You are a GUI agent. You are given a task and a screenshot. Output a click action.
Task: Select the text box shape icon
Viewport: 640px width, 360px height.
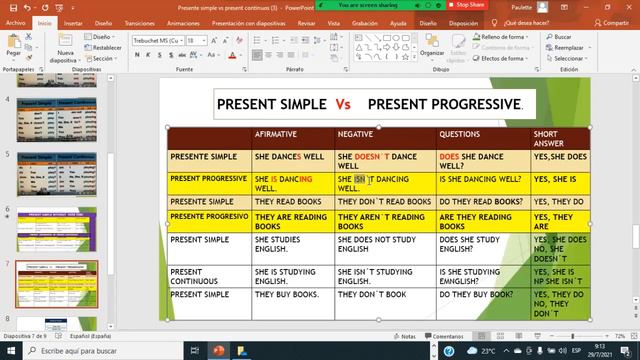click(359, 38)
